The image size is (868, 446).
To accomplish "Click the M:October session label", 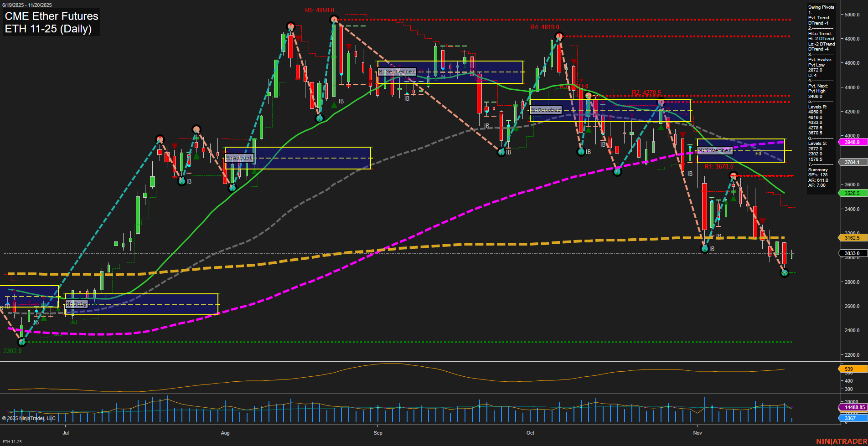I will tap(546, 110).
